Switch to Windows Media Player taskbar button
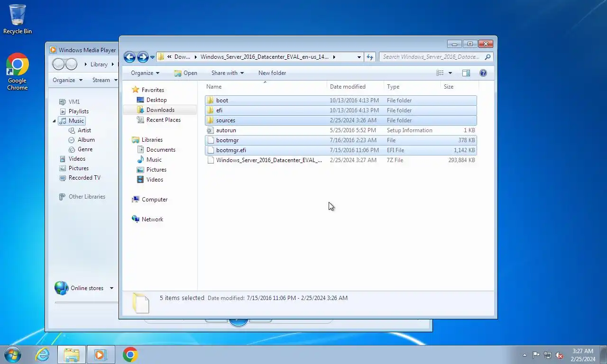The width and height of the screenshot is (607, 364). click(x=101, y=355)
